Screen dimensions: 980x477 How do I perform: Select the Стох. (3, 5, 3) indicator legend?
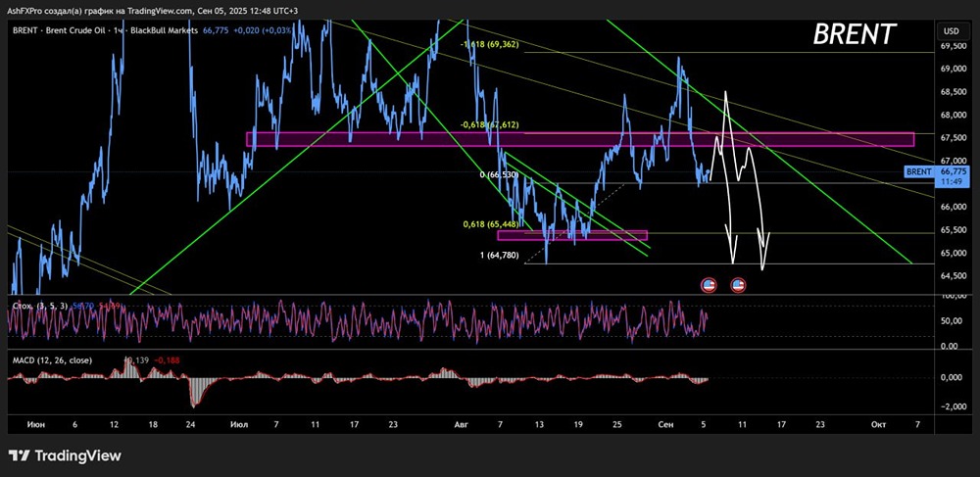[x=40, y=307]
